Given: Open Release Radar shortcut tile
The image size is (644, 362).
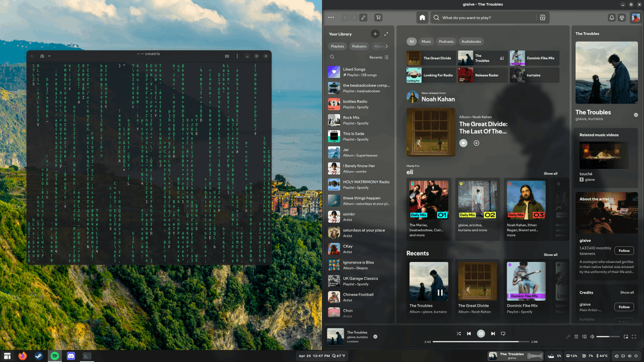Looking at the screenshot, I should [x=482, y=75].
